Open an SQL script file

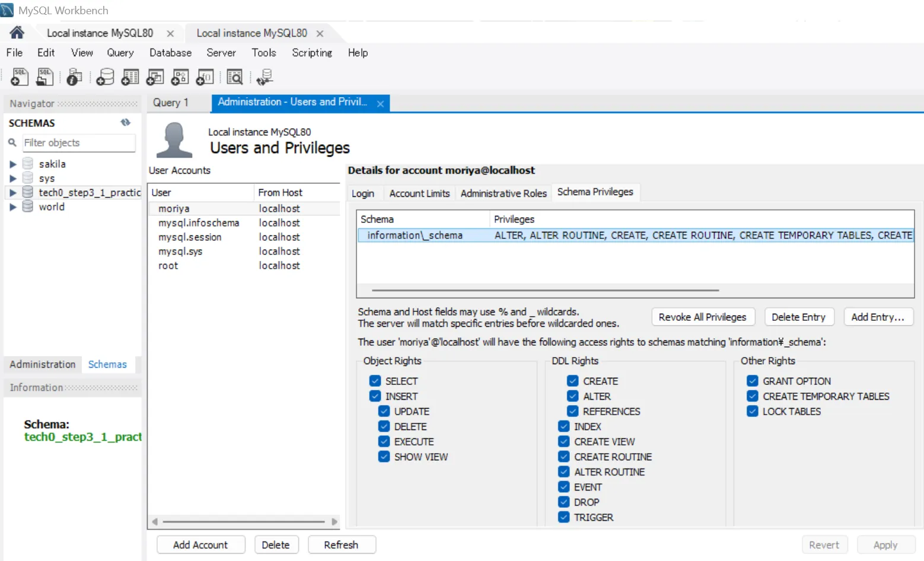[x=45, y=76]
